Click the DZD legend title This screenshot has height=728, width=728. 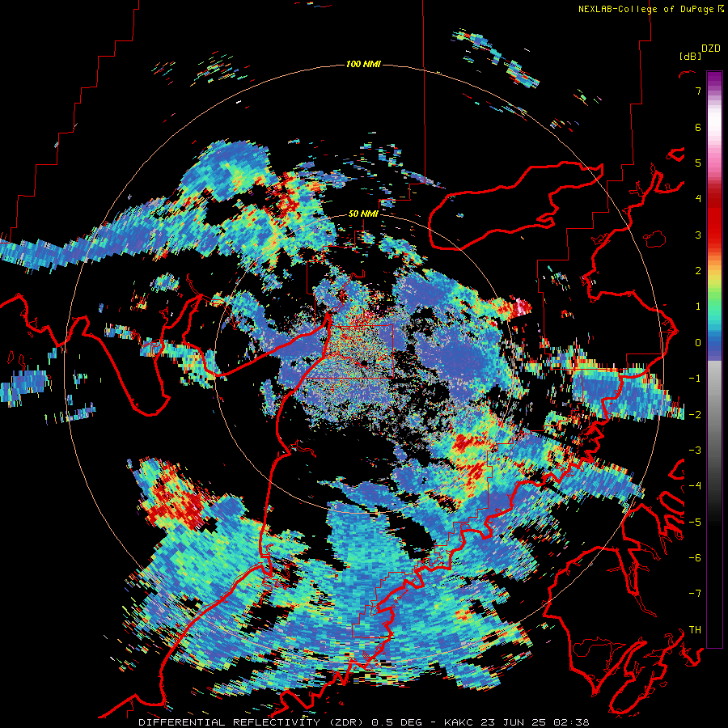coord(710,49)
